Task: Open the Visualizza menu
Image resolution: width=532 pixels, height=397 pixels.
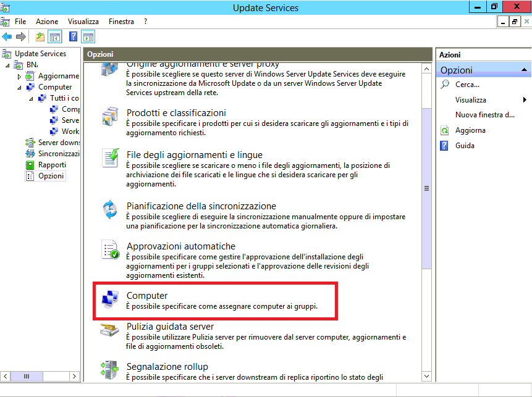Action: [x=83, y=22]
